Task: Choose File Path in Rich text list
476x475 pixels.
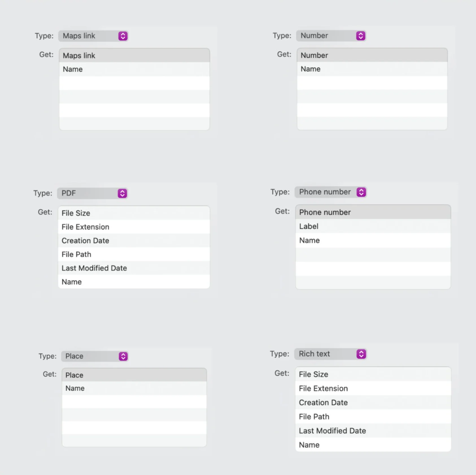Action: click(x=373, y=417)
